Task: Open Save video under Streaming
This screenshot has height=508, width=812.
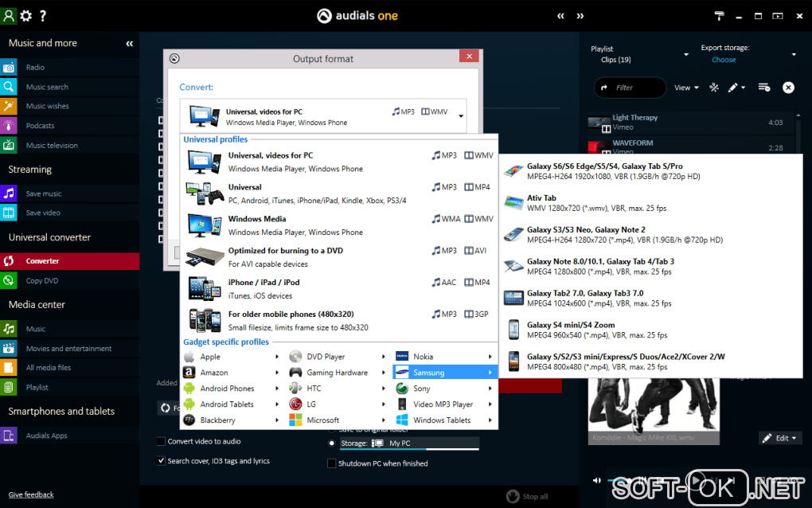Action: pos(69,213)
